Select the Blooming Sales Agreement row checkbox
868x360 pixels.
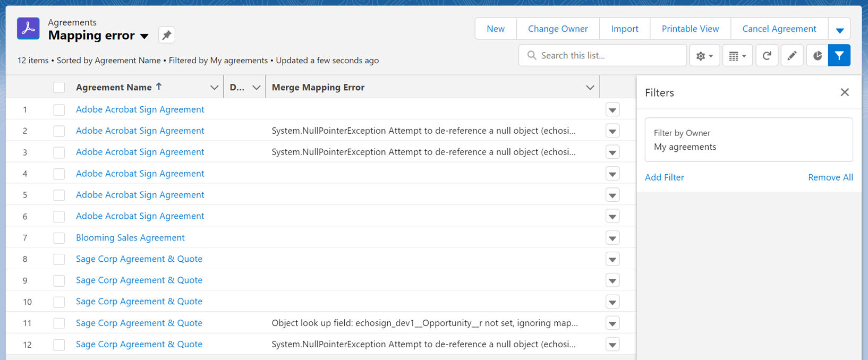pyautogui.click(x=59, y=238)
